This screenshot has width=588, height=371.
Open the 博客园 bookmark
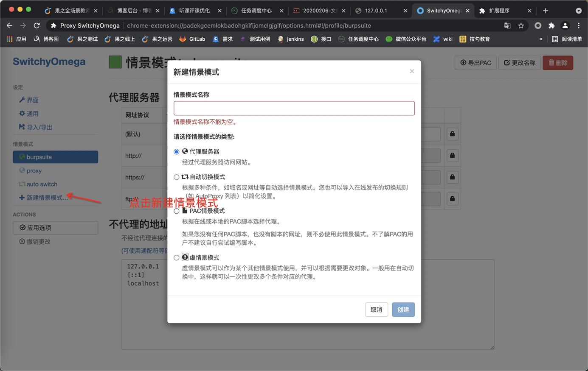(46, 39)
